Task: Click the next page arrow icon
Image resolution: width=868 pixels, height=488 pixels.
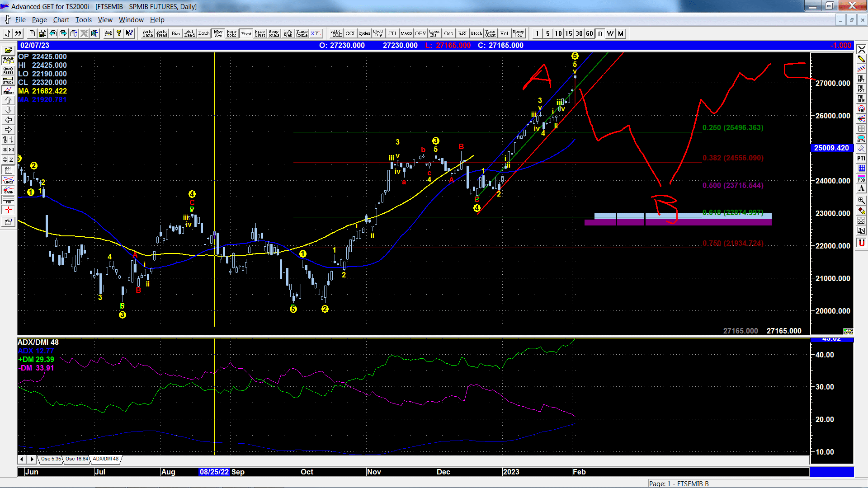Action: coord(63,33)
